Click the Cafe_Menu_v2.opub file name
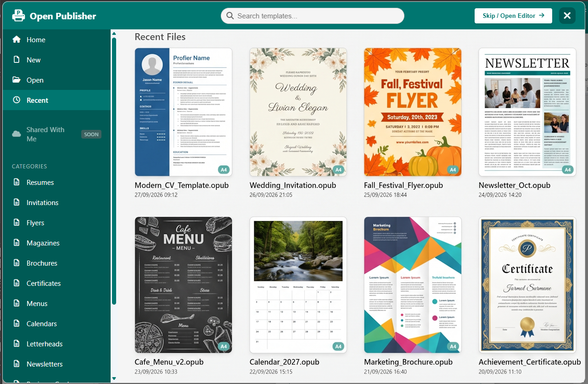 [169, 362]
